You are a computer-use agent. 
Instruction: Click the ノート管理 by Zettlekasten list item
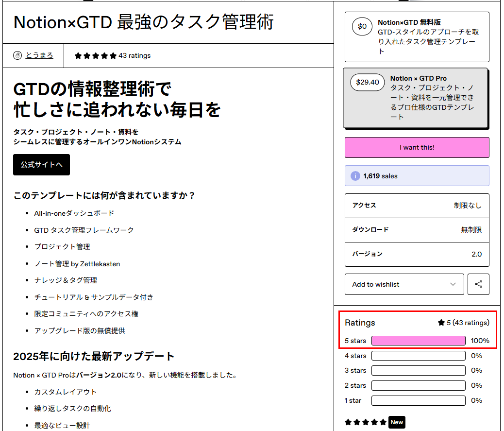77,264
